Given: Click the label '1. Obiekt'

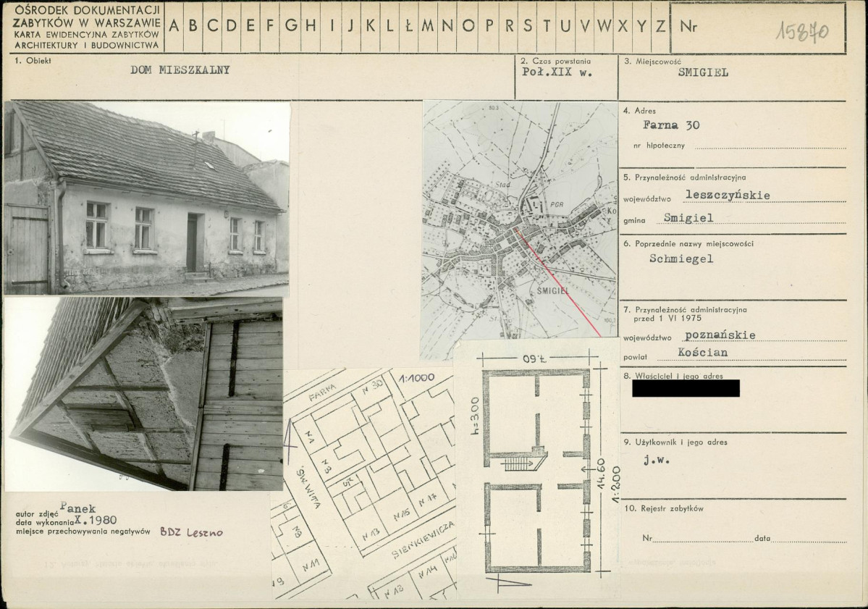Looking at the screenshot, I should coord(33,61).
